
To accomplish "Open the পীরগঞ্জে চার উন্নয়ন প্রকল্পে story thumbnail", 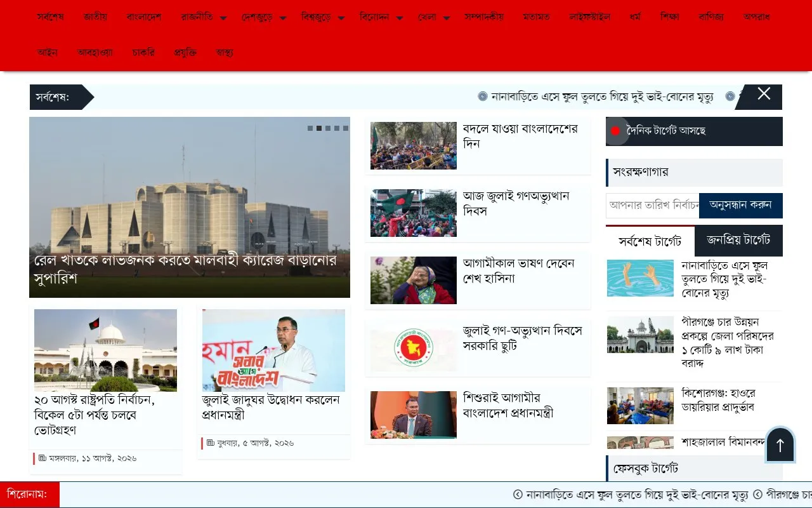I will [x=640, y=335].
